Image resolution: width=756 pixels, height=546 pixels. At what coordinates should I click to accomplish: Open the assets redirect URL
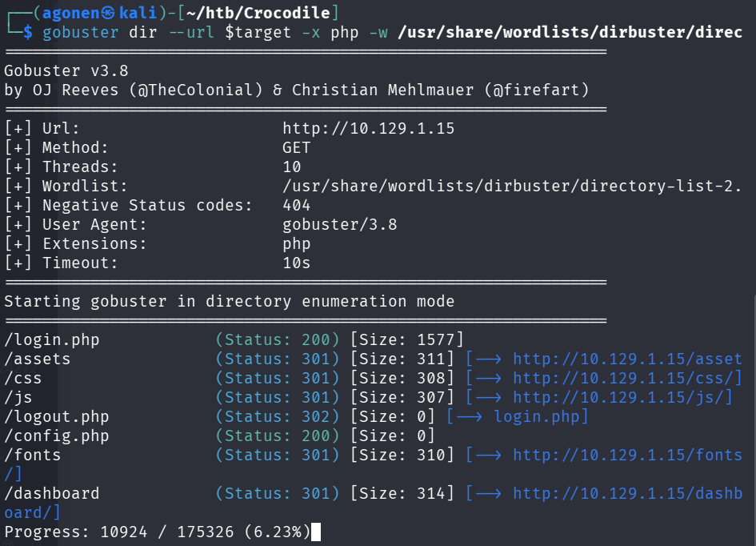click(627, 359)
